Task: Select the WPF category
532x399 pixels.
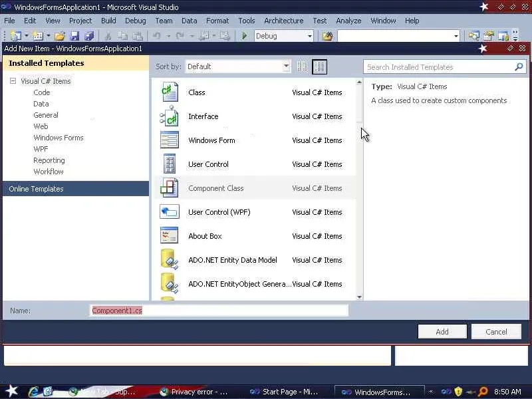Action: coord(41,148)
